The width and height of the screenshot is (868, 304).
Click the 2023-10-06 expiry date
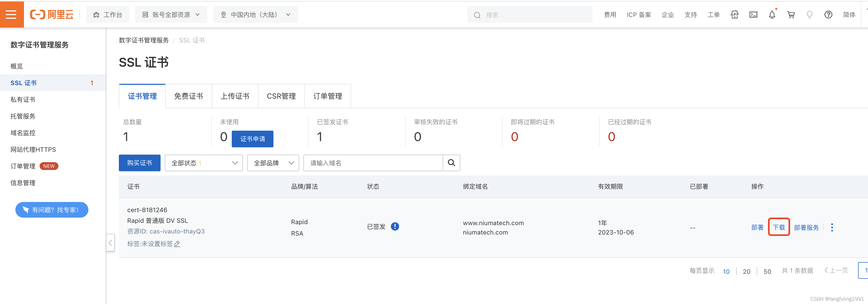coord(616,232)
